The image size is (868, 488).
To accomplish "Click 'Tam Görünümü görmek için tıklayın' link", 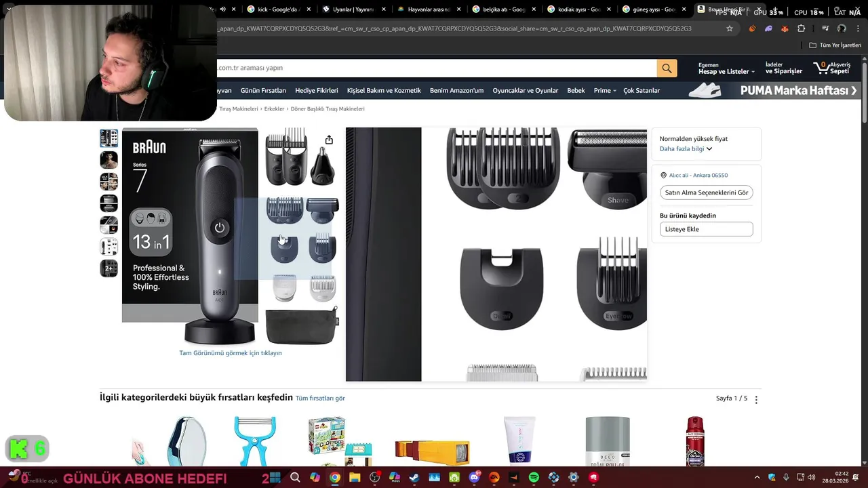I will pyautogui.click(x=231, y=353).
